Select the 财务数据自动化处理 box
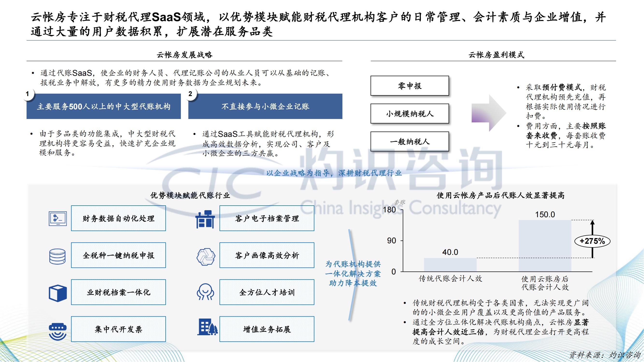Viewport: 644px width, 362px height. tap(119, 218)
